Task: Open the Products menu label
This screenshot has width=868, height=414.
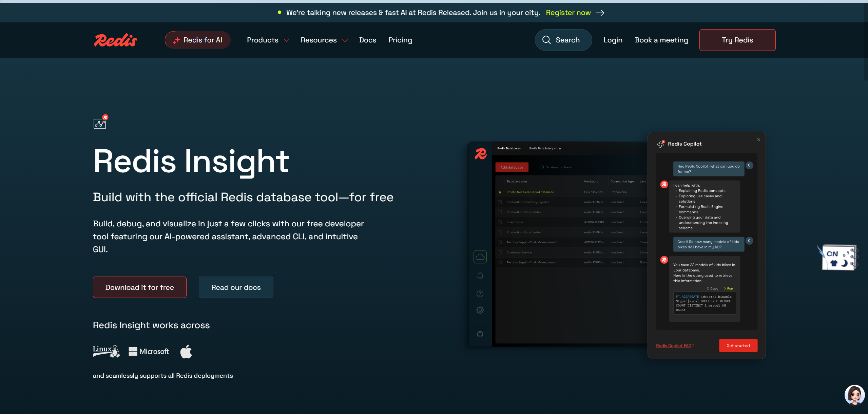Action: (263, 40)
